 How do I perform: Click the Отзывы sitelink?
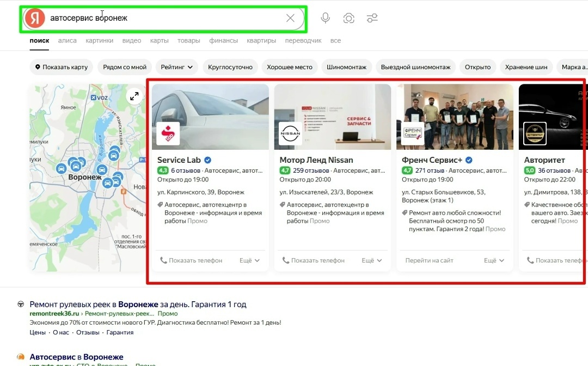88,332
